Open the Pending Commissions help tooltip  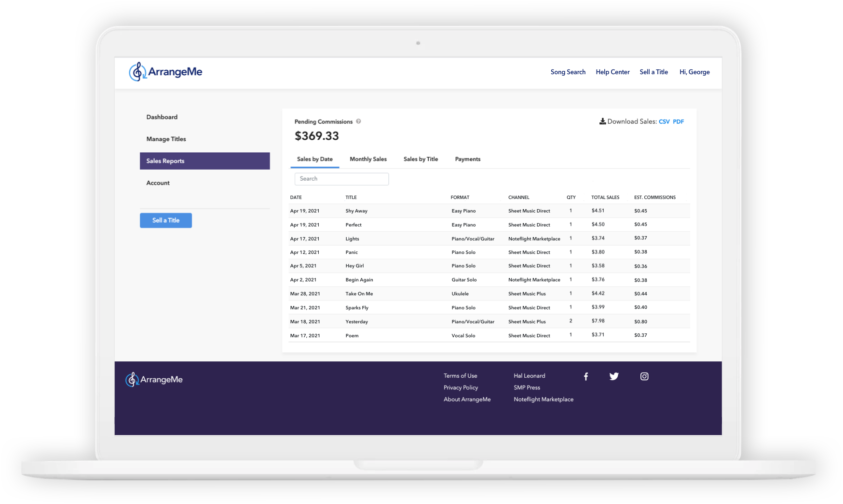(x=358, y=121)
